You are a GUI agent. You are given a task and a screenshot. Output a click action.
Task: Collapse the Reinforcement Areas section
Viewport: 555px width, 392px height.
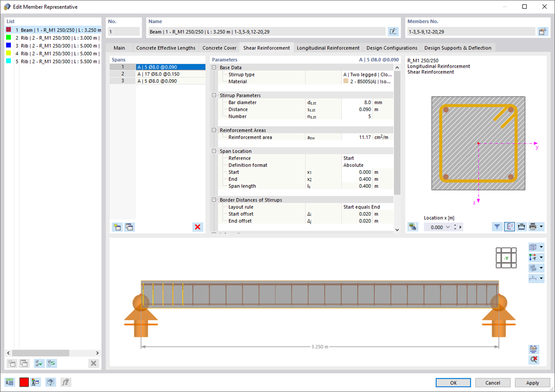(214, 130)
